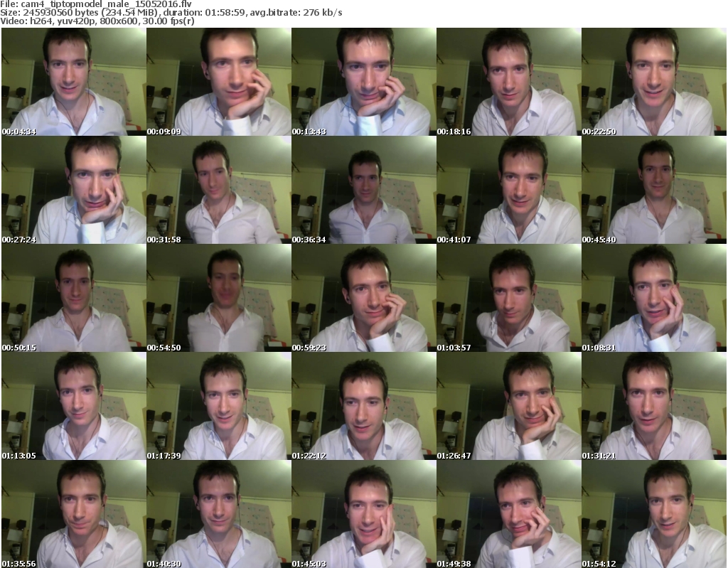Click the duration value 01:58:59
Image resolution: width=728 pixels, height=568 pixels.
pyautogui.click(x=225, y=13)
